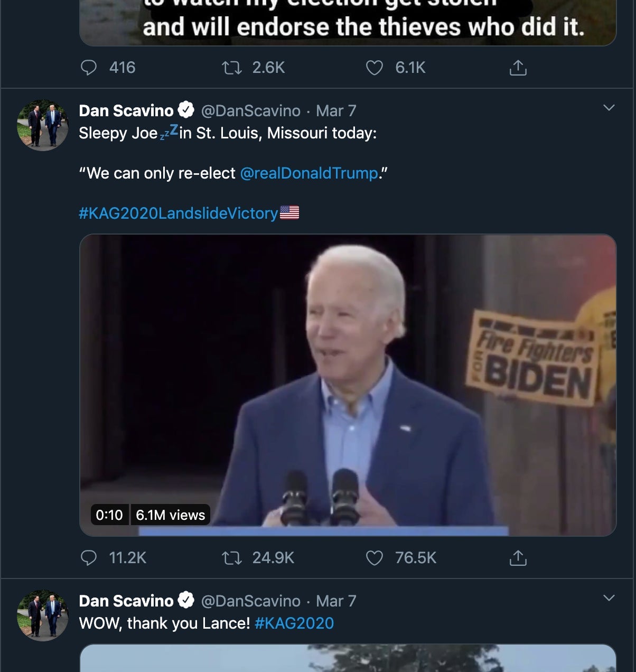Screen dimensions: 636x672
Task: Open more options for WOW thank you Lance tweet
Action: (609, 598)
